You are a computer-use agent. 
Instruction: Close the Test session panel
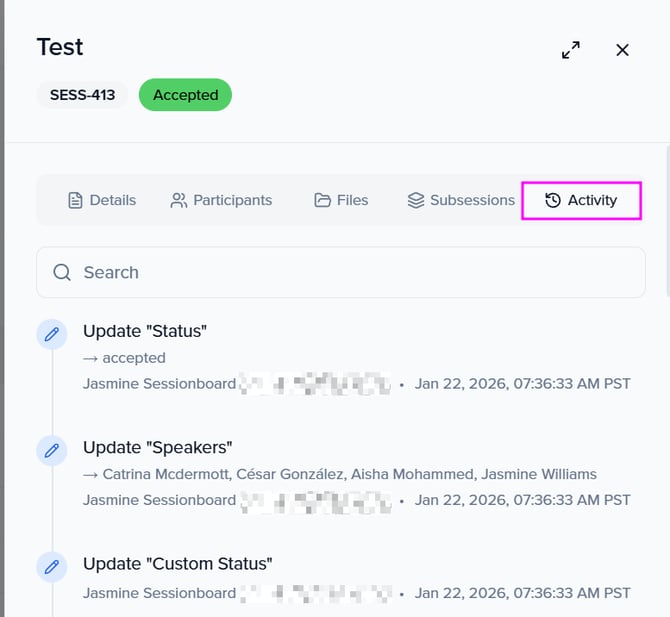(x=622, y=50)
